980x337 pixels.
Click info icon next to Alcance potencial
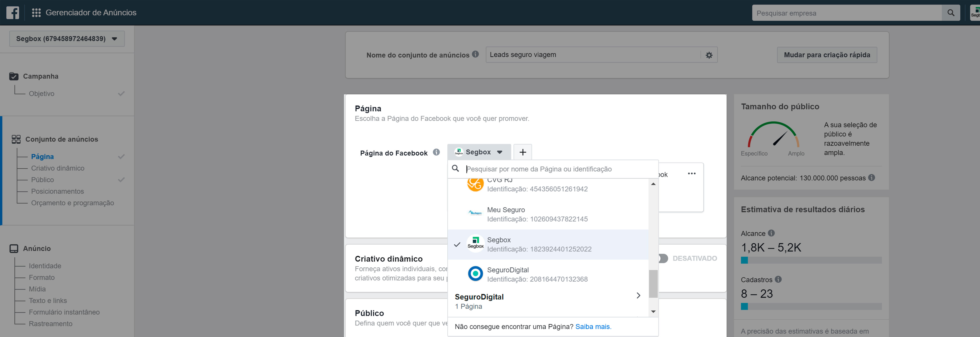(871, 178)
